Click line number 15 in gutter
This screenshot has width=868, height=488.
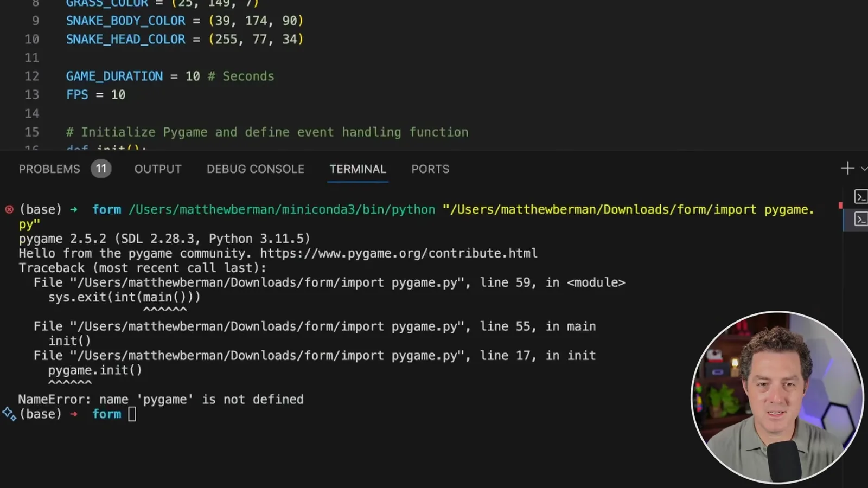[x=32, y=132]
